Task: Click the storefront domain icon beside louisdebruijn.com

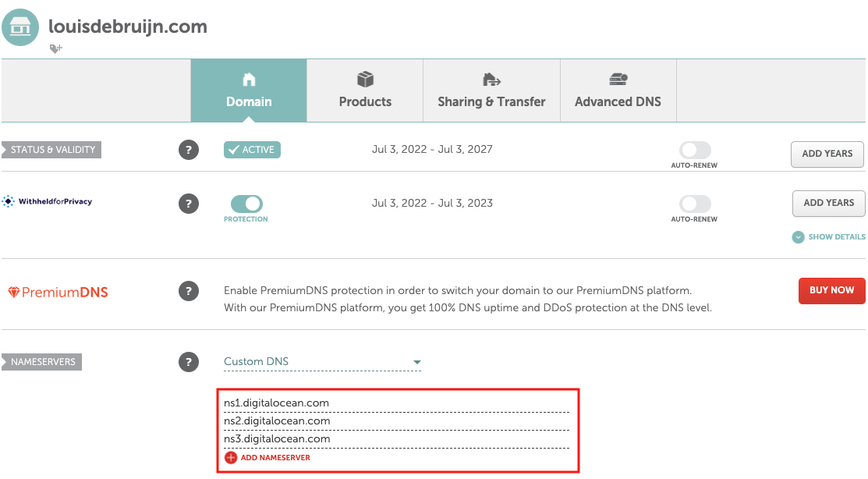Action: pos(20,27)
